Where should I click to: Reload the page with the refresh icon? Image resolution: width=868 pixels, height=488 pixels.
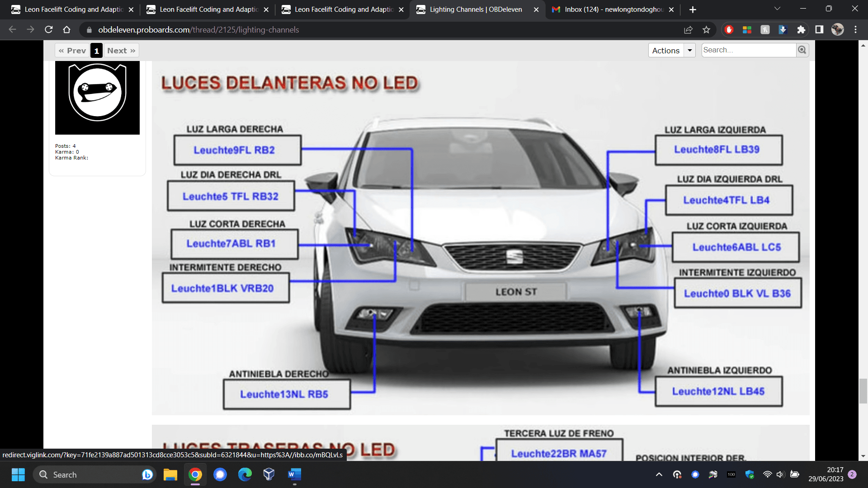point(49,30)
